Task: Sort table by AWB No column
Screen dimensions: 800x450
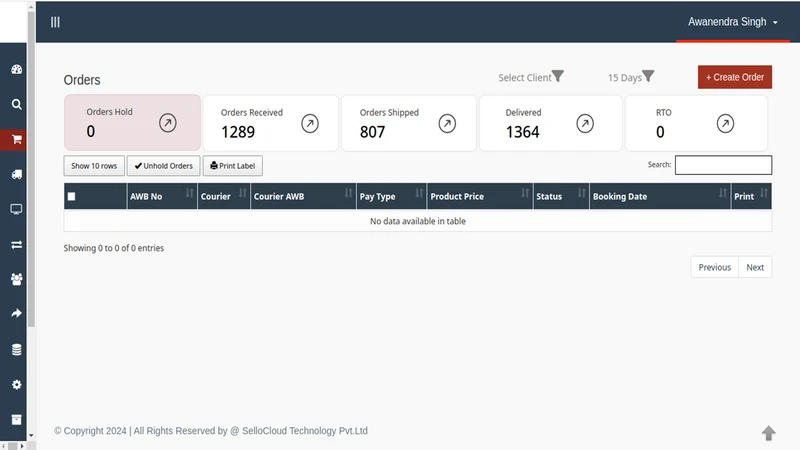Action: click(x=162, y=196)
